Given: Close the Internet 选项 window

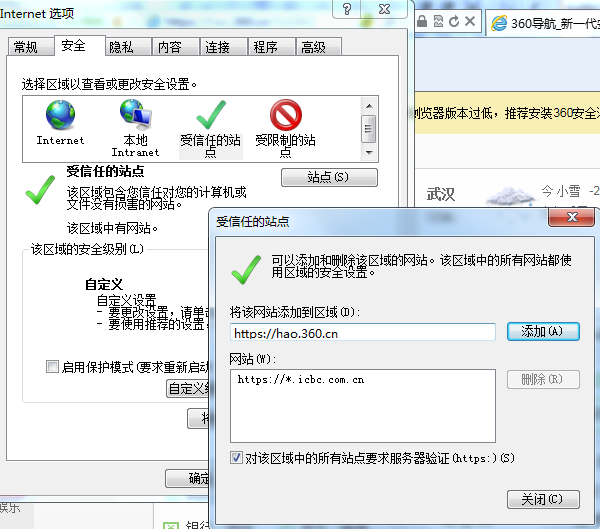Looking at the screenshot, I should pyautogui.click(x=384, y=9).
